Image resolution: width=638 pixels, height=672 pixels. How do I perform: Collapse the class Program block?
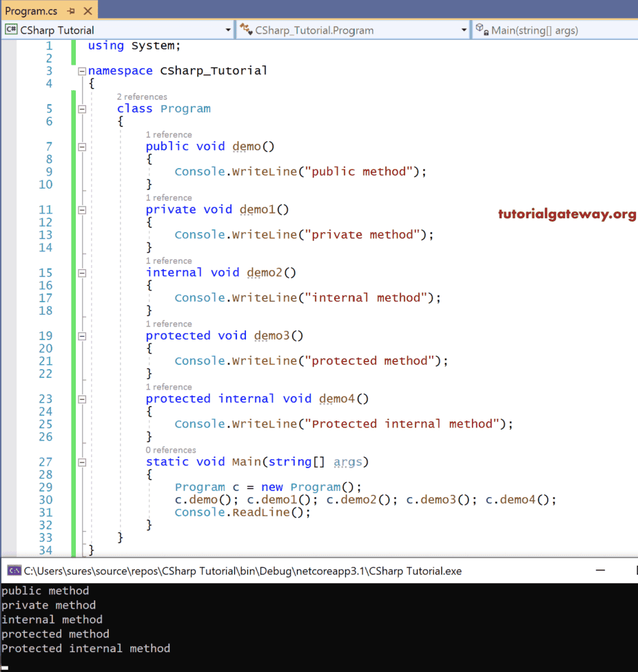point(82,109)
